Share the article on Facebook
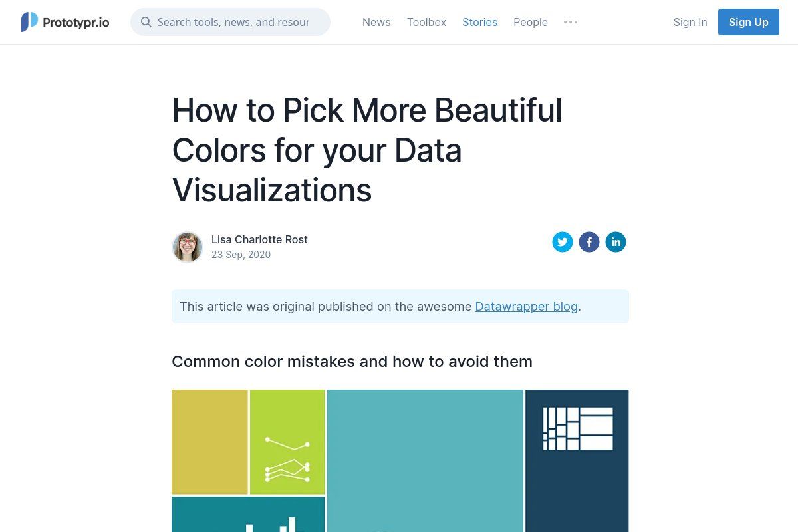This screenshot has width=798, height=532. (x=589, y=242)
